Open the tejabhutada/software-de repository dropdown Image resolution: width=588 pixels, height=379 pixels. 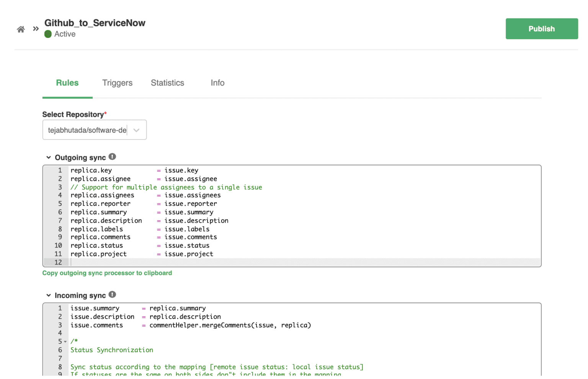point(94,130)
